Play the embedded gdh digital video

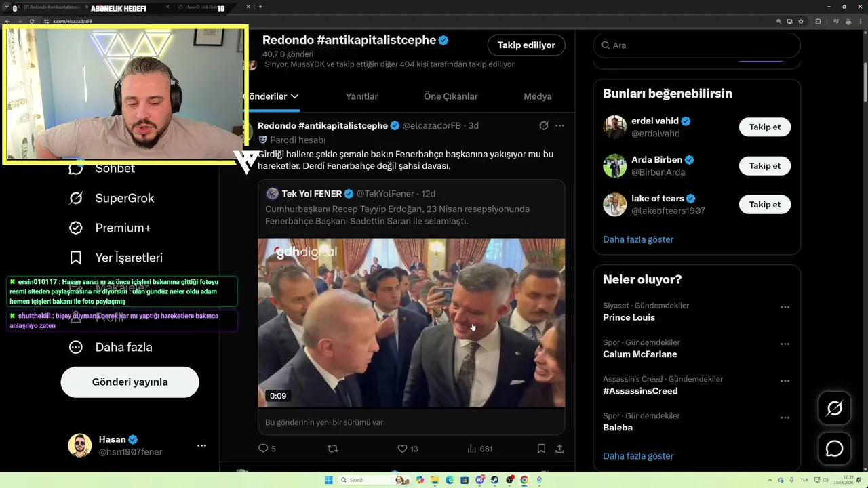coord(411,323)
